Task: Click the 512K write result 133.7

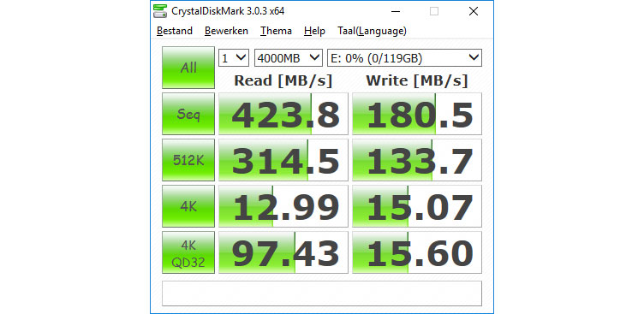Action: pyautogui.click(x=417, y=160)
